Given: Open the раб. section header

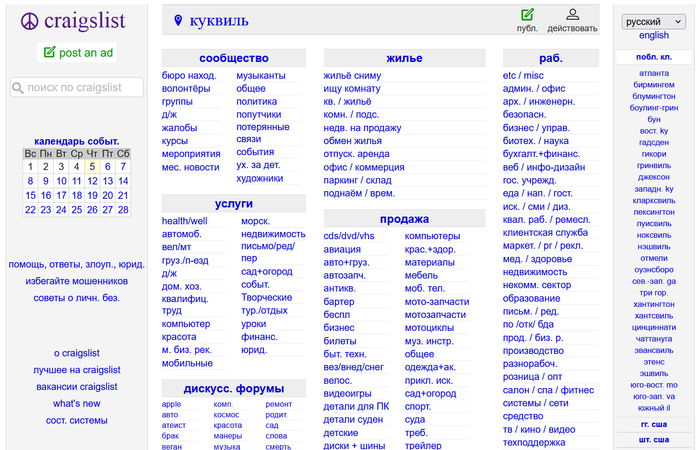Looking at the screenshot, I should [550, 58].
